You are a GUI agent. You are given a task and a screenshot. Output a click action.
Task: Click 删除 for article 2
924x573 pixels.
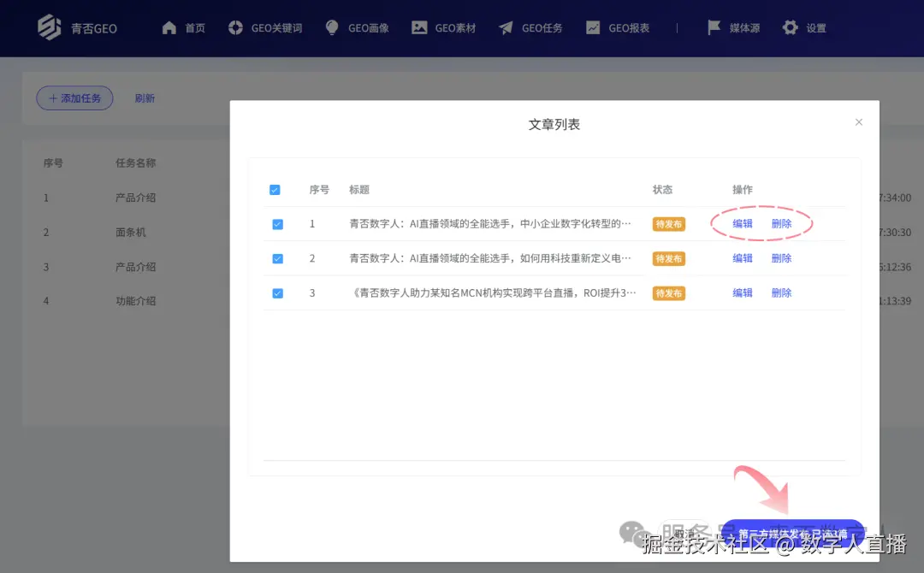pyautogui.click(x=781, y=258)
